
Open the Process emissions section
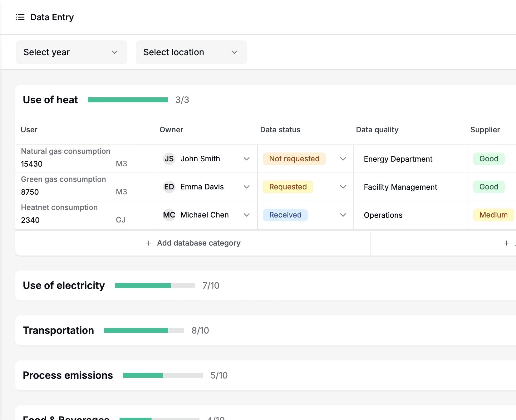(266, 375)
